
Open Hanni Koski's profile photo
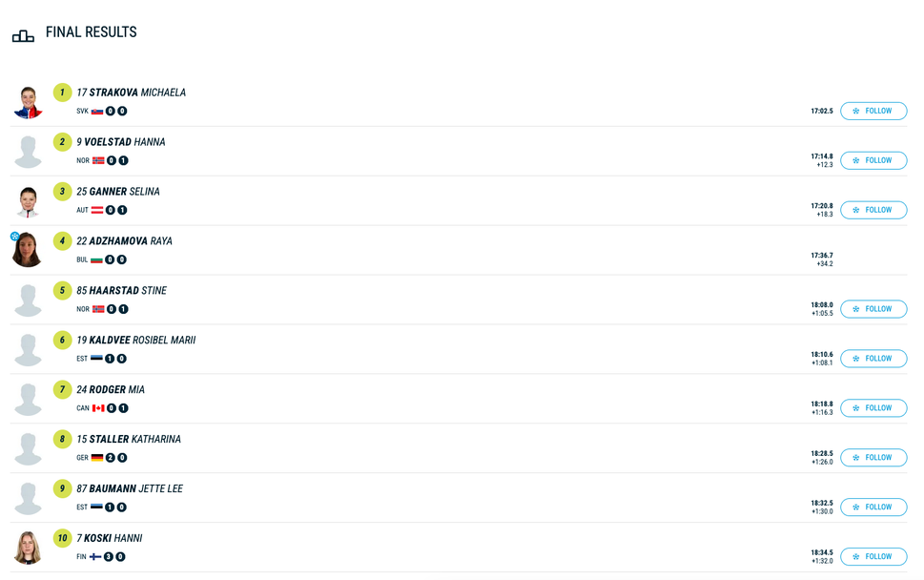click(29, 548)
